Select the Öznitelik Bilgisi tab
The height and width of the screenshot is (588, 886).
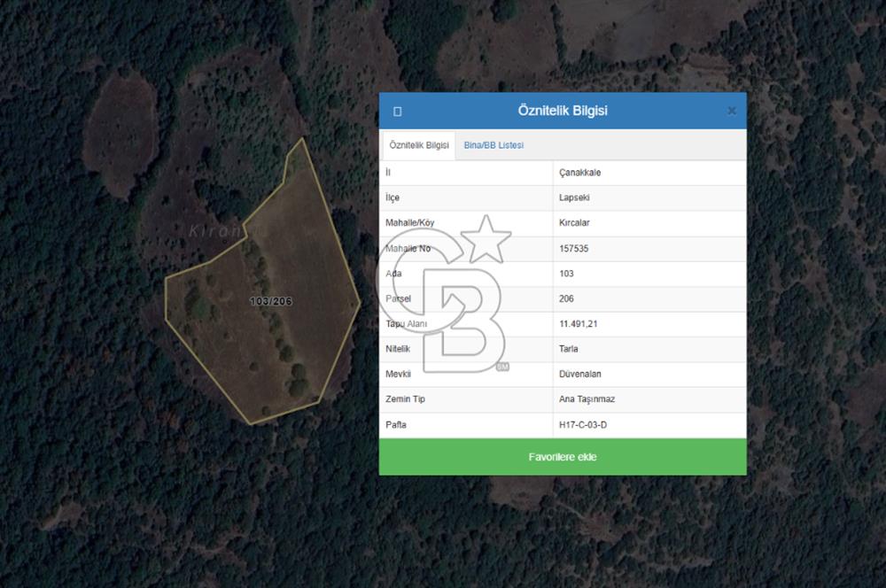point(419,145)
